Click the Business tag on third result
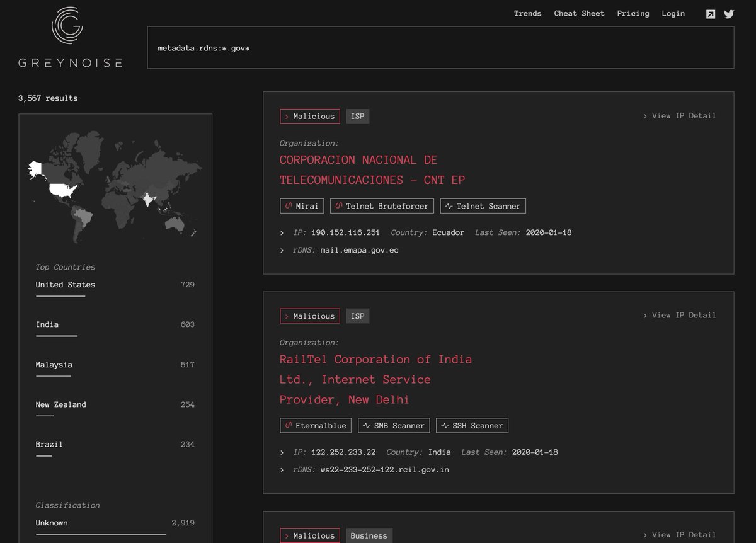Image resolution: width=756 pixels, height=543 pixels. coord(369,535)
